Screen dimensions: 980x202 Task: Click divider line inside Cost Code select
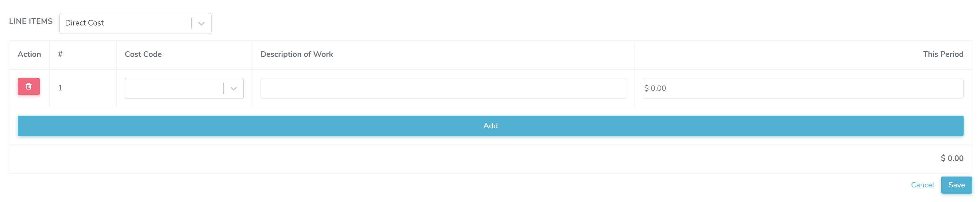[224, 89]
